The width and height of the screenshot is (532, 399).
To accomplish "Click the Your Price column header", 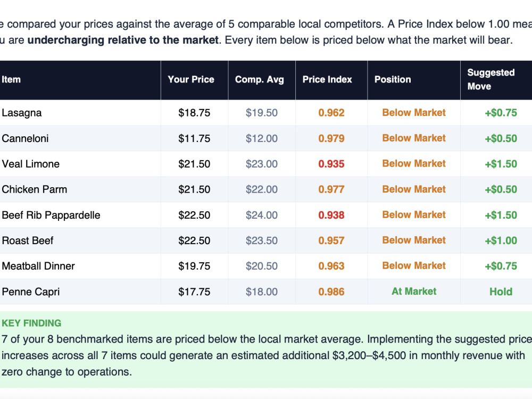I will coord(191,80).
